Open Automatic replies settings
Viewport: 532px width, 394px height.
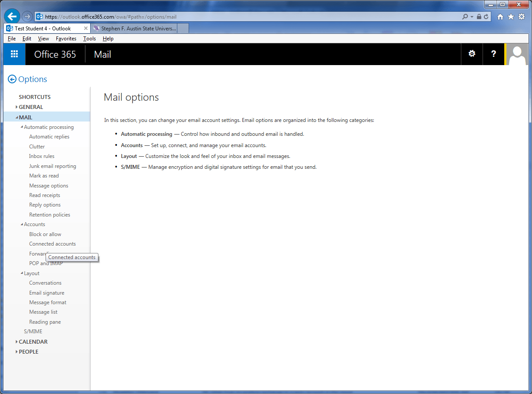(49, 137)
